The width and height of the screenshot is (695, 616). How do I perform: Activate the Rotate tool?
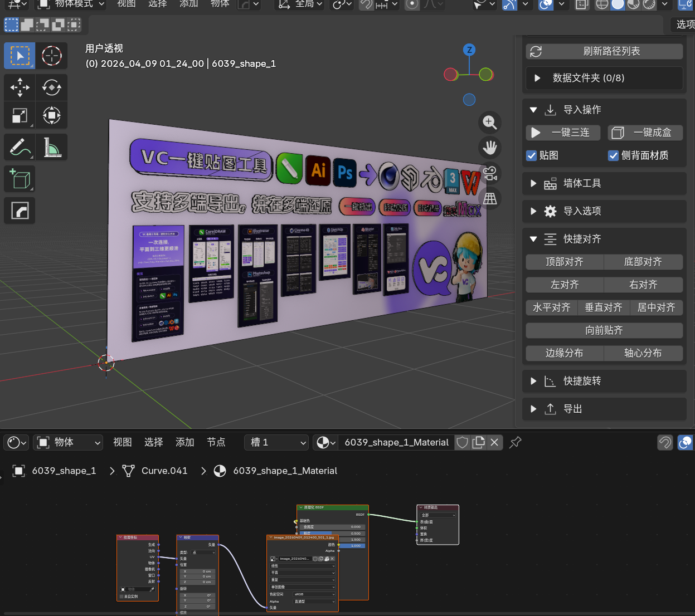point(52,87)
